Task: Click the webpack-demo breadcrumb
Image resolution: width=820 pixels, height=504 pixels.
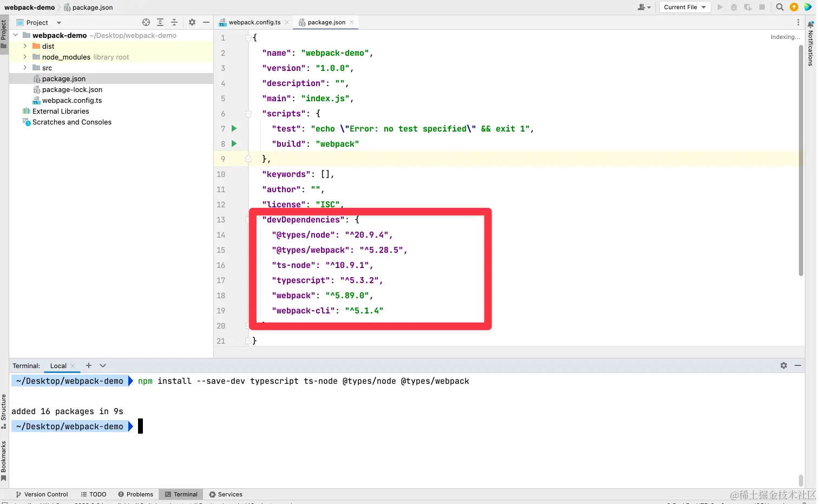Action: pyautogui.click(x=30, y=7)
